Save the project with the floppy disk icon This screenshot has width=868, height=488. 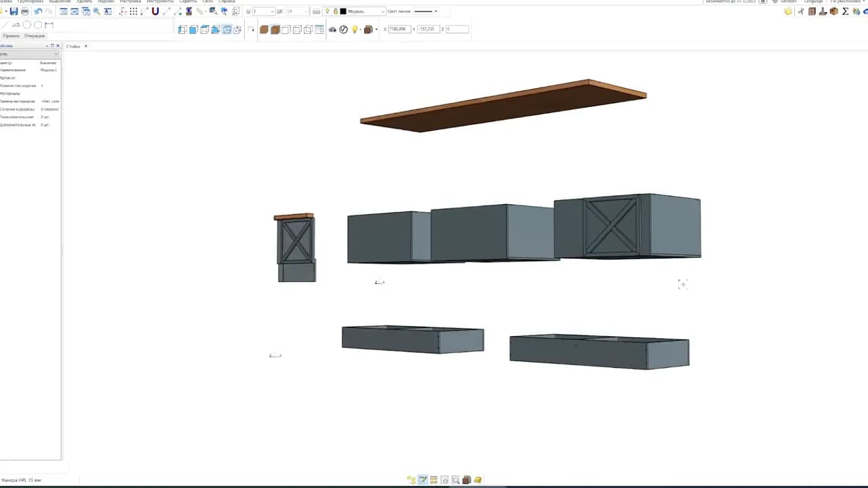[14, 12]
